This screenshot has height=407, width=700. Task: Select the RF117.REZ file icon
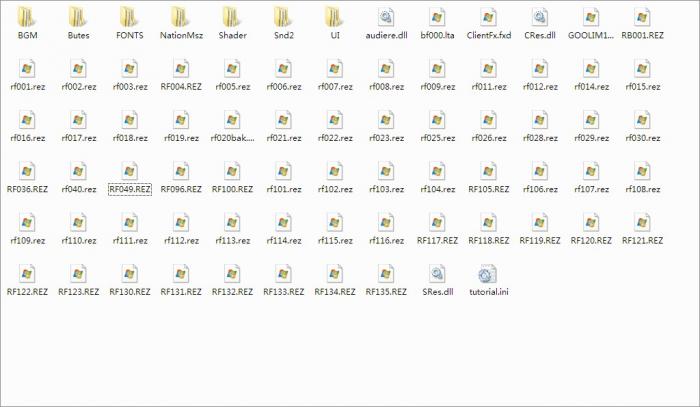[438, 223]
